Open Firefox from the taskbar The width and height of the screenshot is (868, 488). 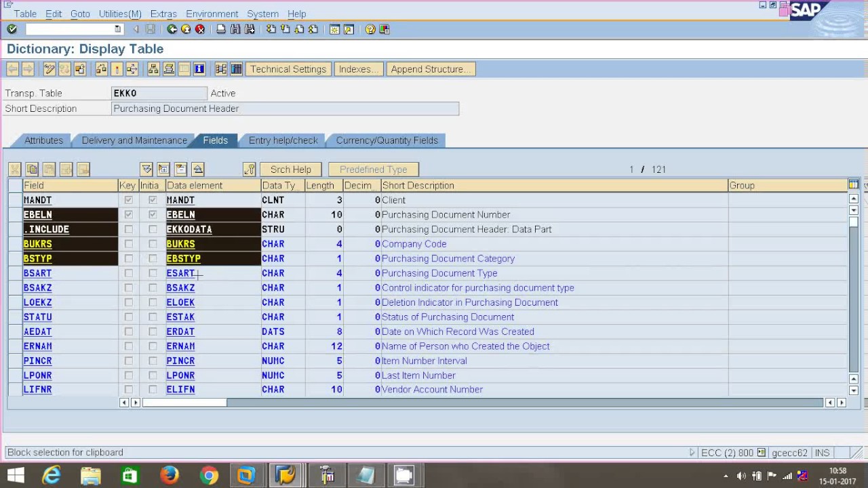coord(169,475)
